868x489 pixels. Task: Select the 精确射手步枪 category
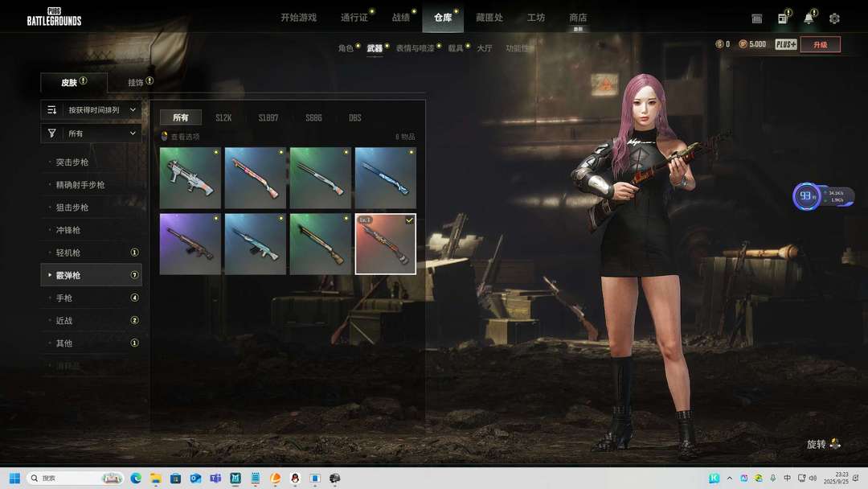92,185
